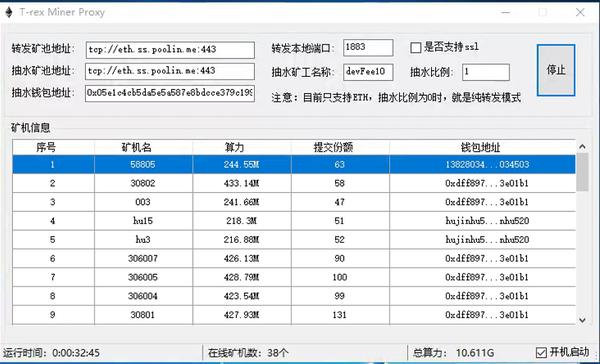Viewport: 600px width, 364px height.
Task: Click submitted shares value 131
Action: pos(339,315)
